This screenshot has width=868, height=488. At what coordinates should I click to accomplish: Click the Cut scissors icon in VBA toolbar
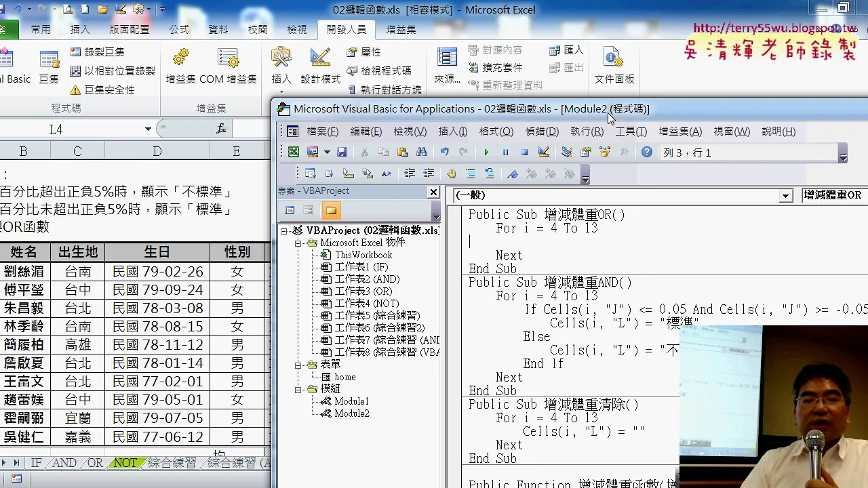pos(364,152)
